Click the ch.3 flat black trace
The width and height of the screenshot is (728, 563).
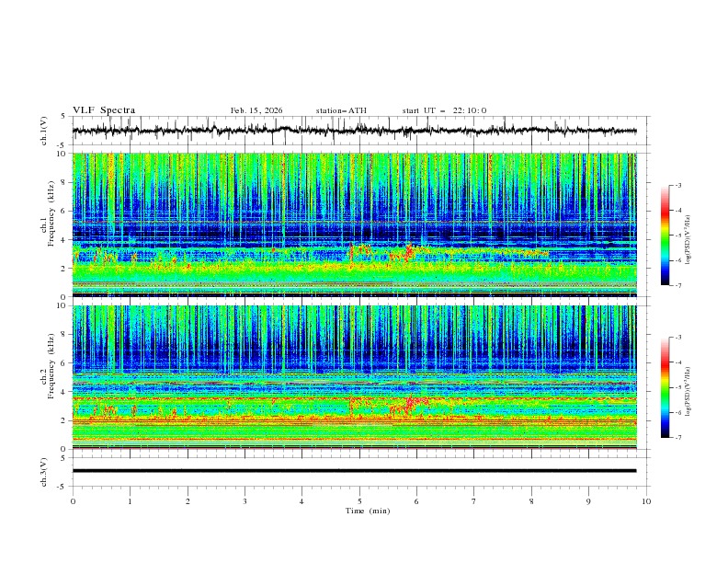(x=354, y=471)
